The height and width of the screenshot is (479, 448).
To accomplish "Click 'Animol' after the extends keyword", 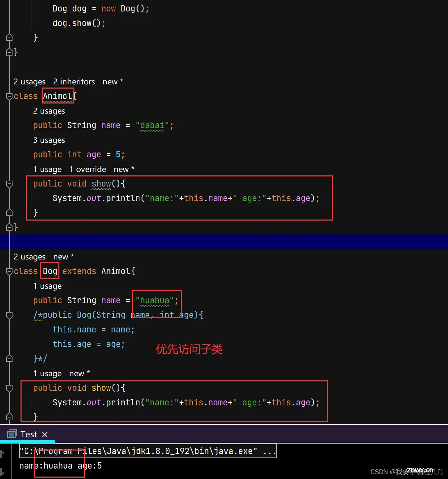I will (116, 271).
